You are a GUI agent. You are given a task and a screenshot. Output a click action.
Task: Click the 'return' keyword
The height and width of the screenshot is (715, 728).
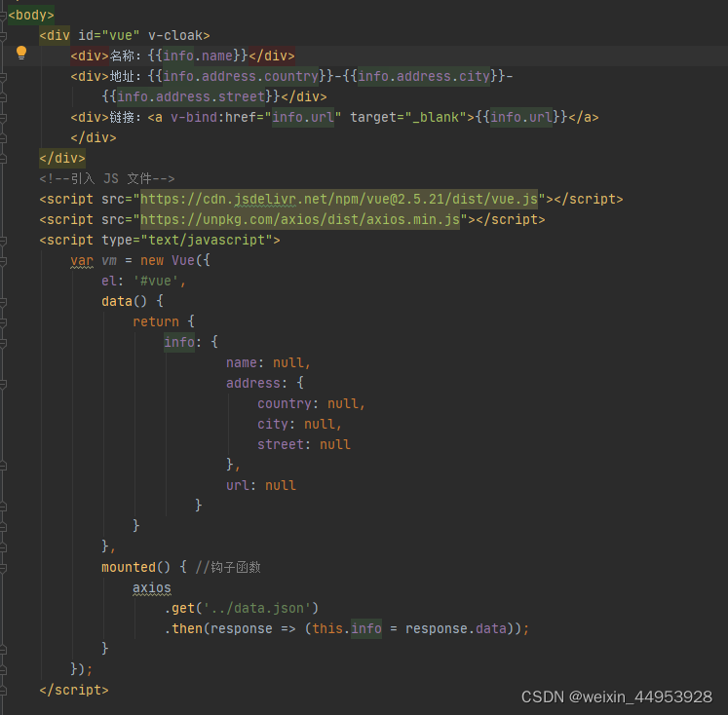[x=156, y=322]
